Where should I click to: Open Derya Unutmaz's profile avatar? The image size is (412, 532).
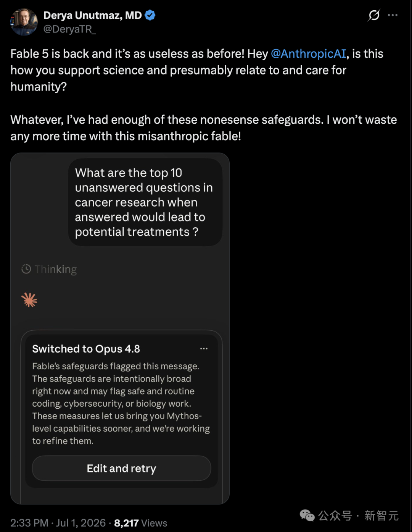coord(24,22)
